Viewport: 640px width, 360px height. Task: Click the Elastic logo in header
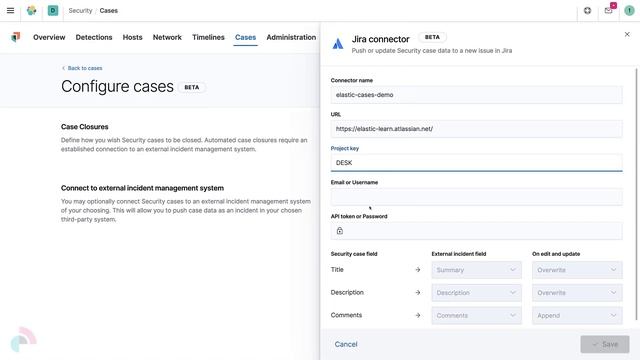pyautogui.click(x=31, y=11)
